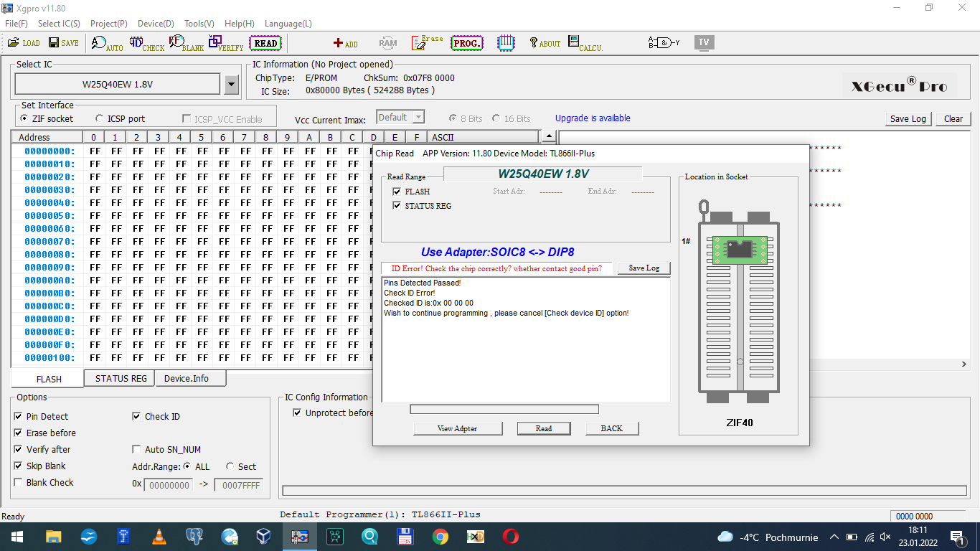Uncheck the Check ID option
This screenshot has height=551, width=980.
click(x=136, y=416)
